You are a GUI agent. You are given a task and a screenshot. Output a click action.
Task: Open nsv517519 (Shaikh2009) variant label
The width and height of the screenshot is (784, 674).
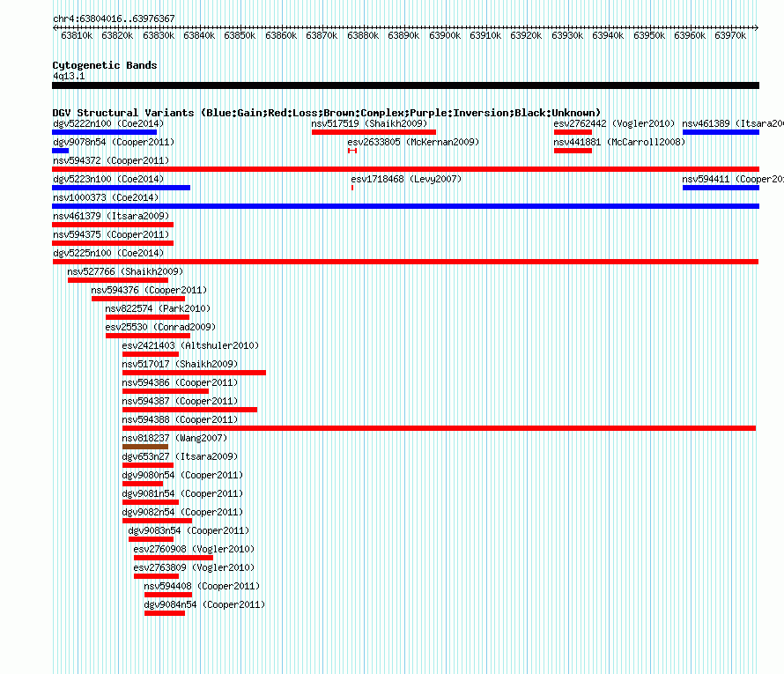tap(369, 123)
